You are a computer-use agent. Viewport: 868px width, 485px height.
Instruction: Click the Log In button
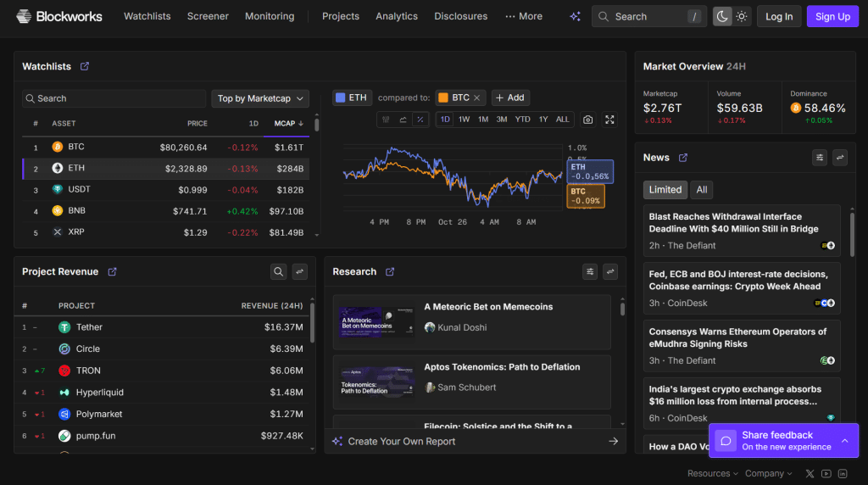[x=779, y=17]
